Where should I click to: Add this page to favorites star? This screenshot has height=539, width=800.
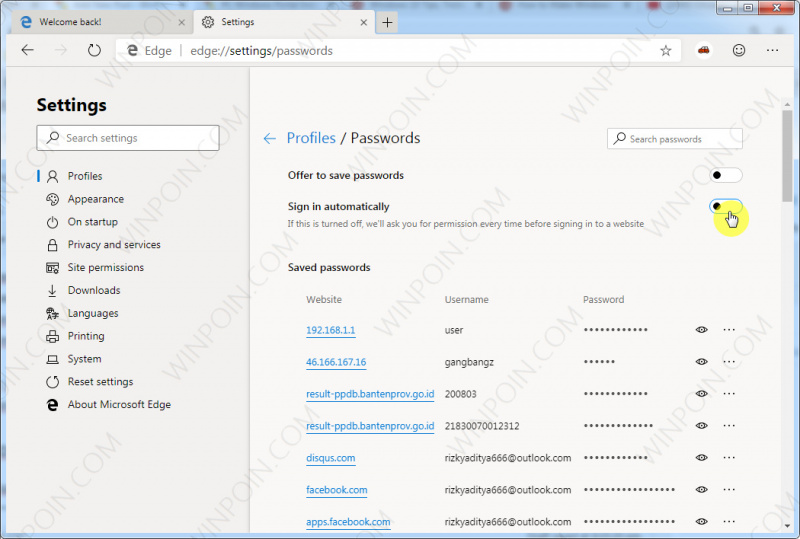pyautogui.click(x=665, y=51)
